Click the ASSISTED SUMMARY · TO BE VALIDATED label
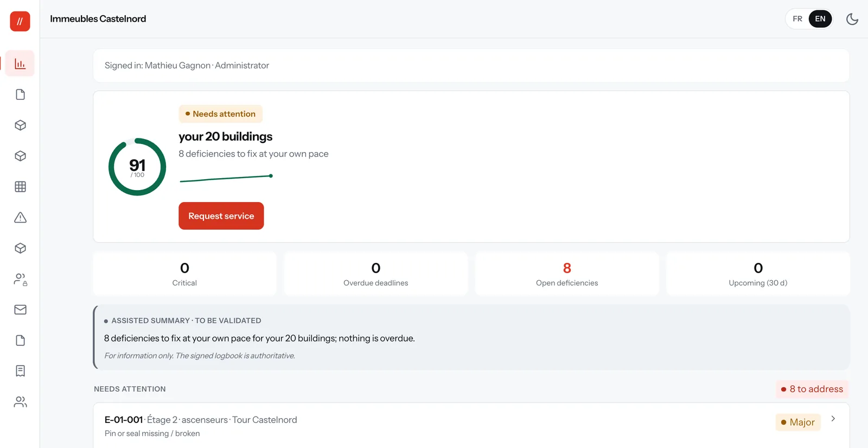The image size is (868, 448). click(x=186, y=321)
